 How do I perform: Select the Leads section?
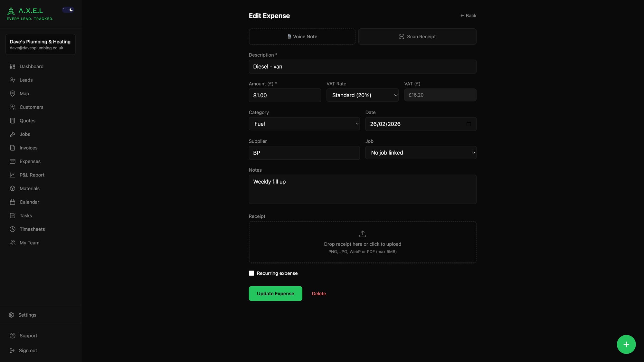click(26, 80)
